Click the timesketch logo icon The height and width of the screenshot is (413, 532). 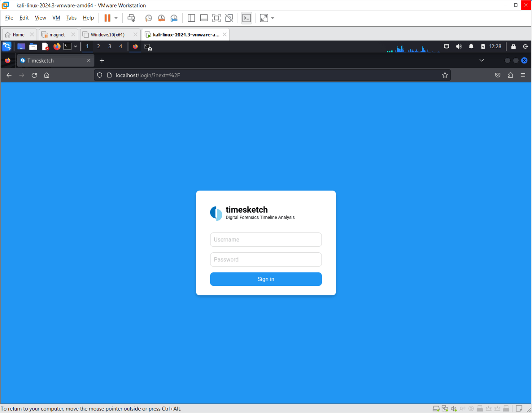(x=216, y=213)
